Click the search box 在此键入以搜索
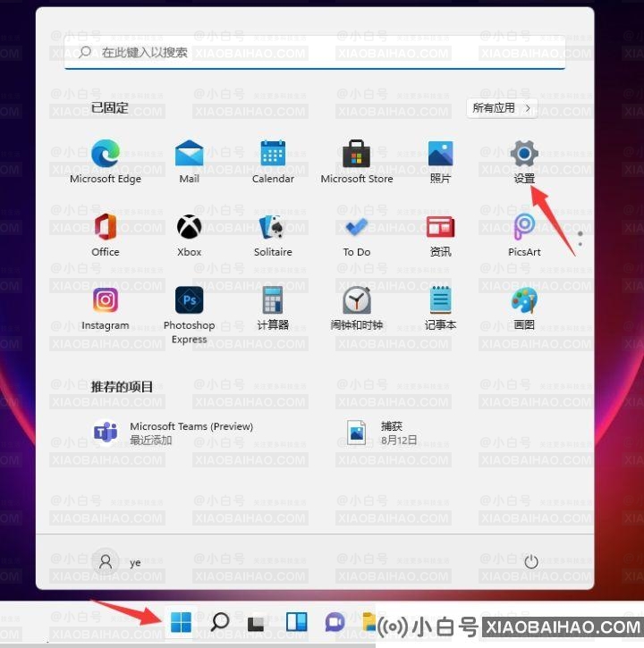Image resolution: width=644 pixels, height=648 pixels. click(x=315, y=53)
